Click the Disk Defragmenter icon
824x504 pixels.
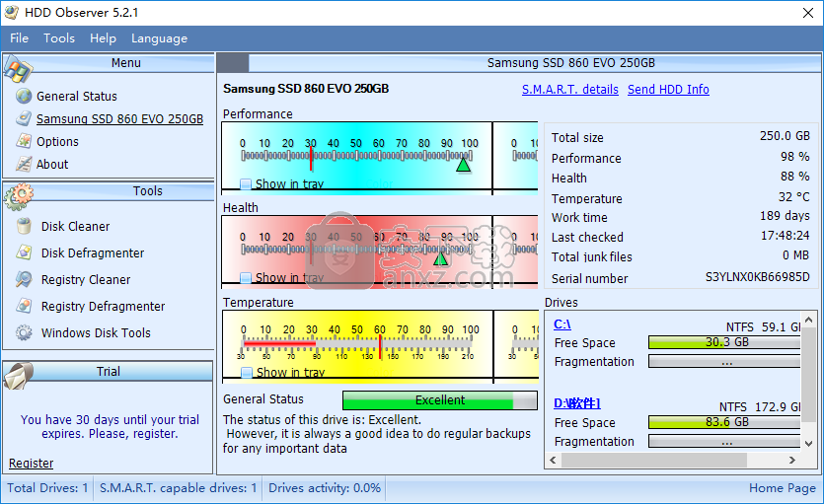click(x=24, y=252)
